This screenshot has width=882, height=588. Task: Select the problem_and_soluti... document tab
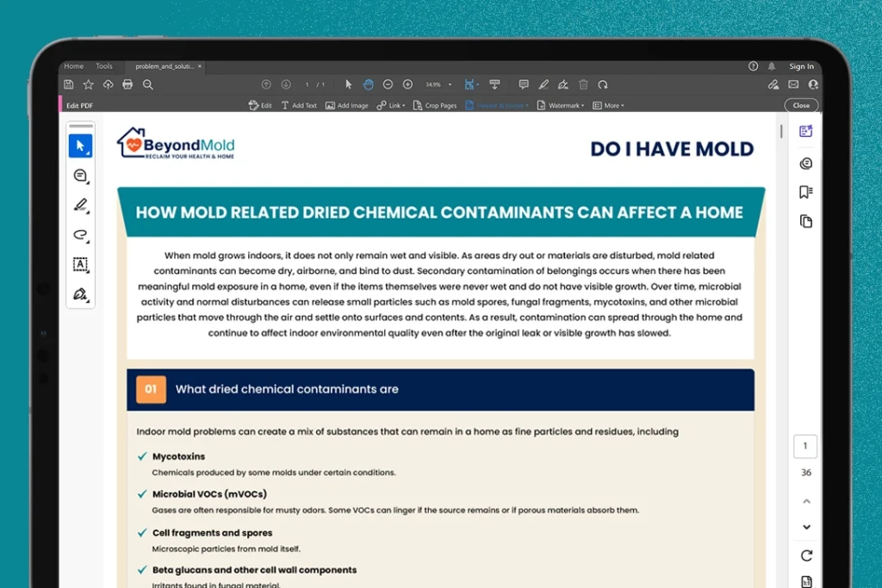165,66
